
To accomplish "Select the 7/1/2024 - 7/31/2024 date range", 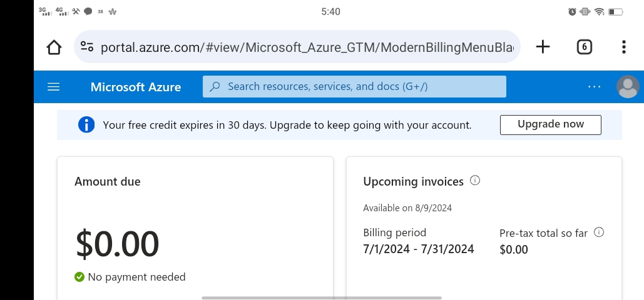I will coord(419,249).
